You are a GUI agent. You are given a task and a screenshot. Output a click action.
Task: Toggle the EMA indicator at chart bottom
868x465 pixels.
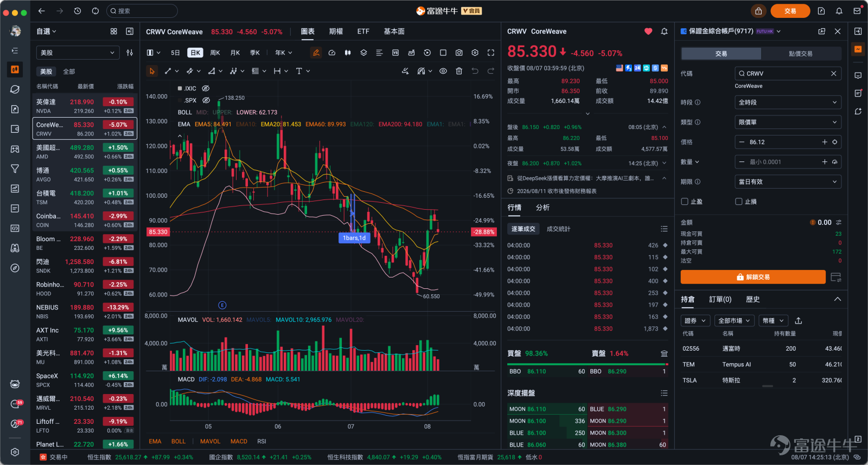(155, 441)
